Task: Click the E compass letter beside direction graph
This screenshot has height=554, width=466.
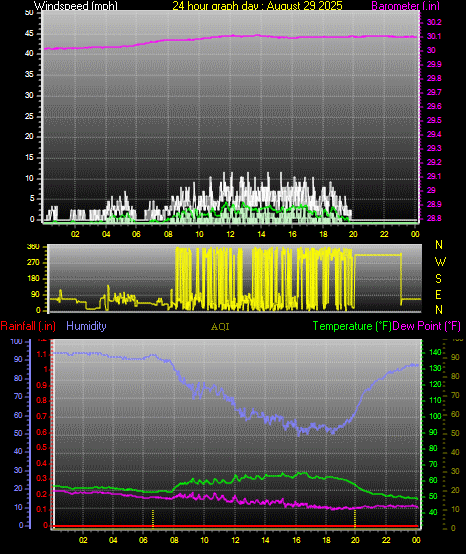Action: click(x=438, y=294)
